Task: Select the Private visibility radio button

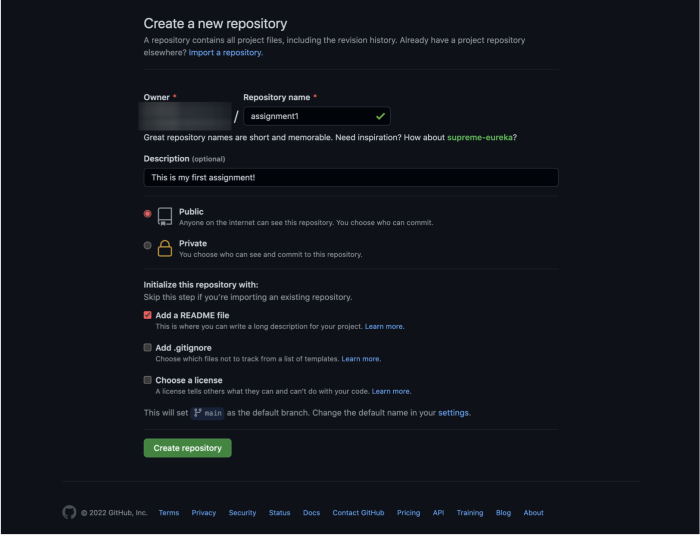Action: tap(148, 245)
